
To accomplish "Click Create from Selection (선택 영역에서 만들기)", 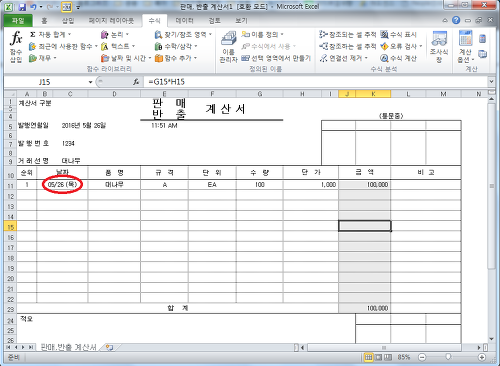I will point(276,58).
